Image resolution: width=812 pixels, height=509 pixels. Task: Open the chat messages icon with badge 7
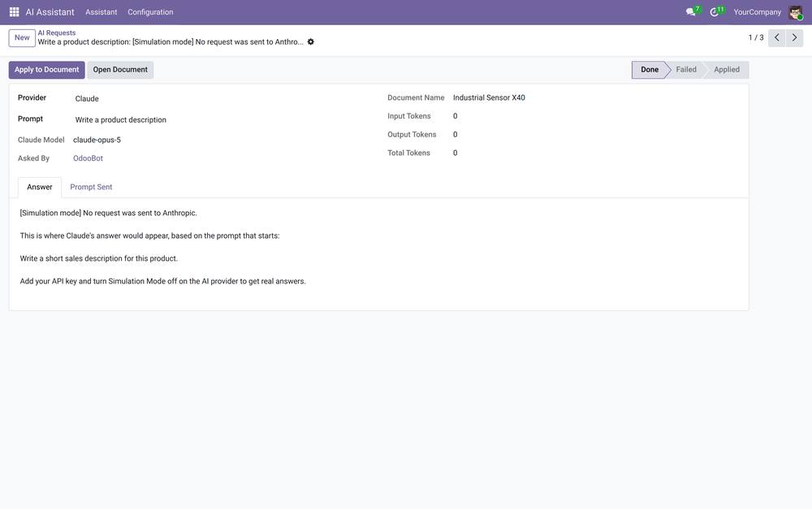[693, 11]
